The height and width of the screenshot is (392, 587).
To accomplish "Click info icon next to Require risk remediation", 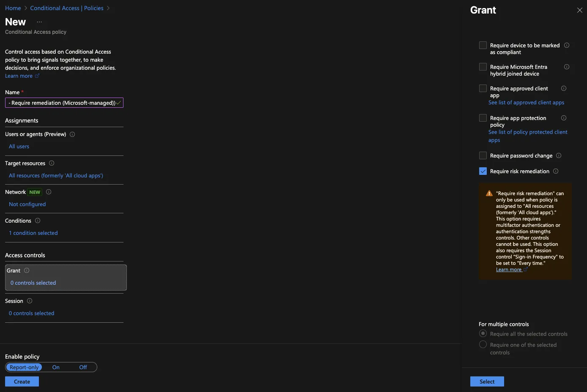I will tap(556, 171).
